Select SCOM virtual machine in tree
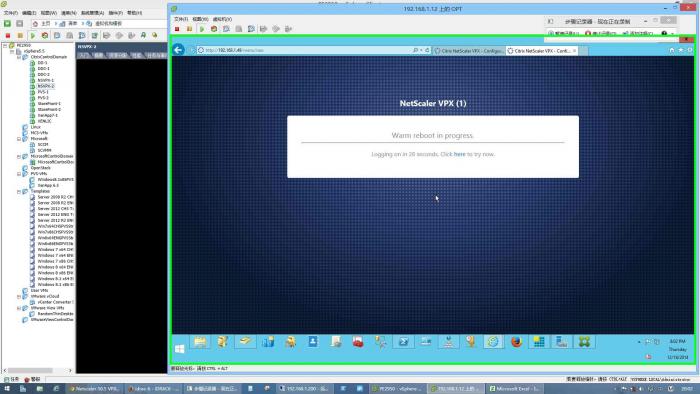Screen dimensions: 700x394 (x=43, y=145)
